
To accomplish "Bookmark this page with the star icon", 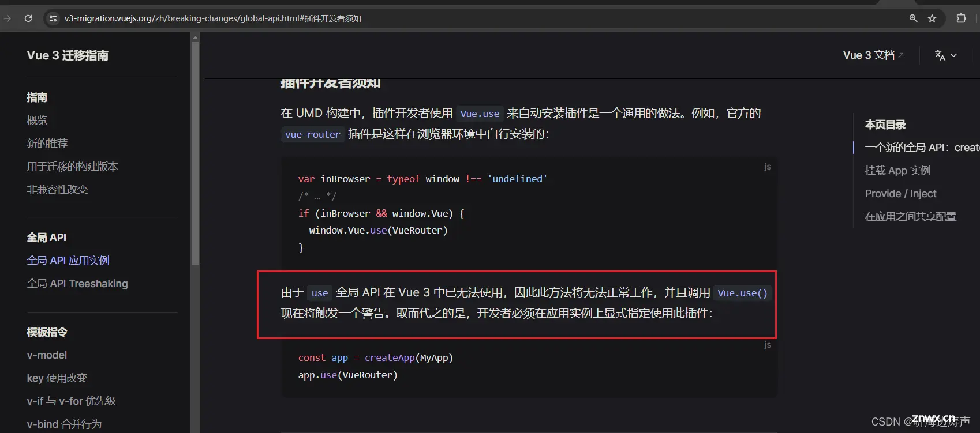I will (x=932, y=18).
